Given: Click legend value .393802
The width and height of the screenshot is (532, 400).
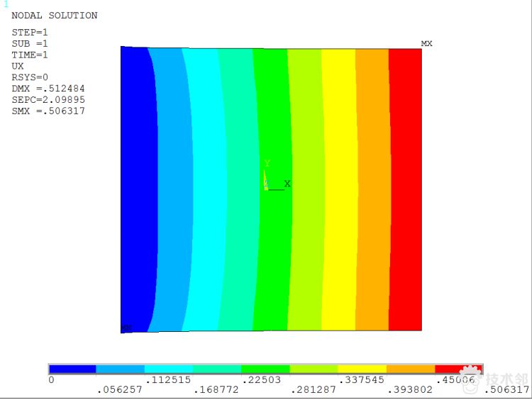Looking at the screenshot, I should pos(410,390).
